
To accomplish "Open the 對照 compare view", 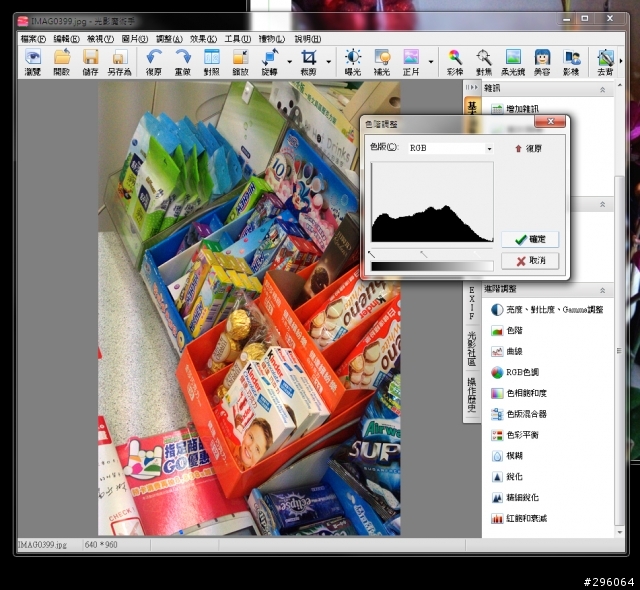I will pos(211,62).
